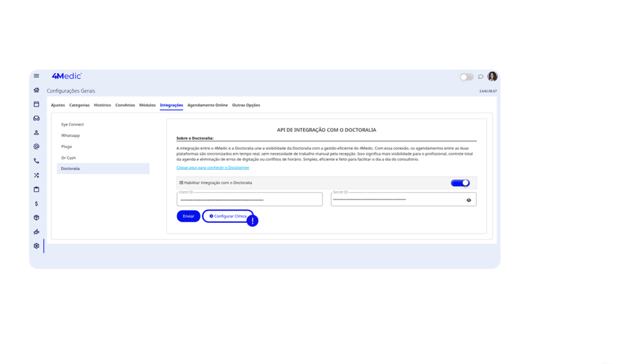Open the chat bubble icon in header
This screenshot has width=624, height=364.
(x=480, y=77)
